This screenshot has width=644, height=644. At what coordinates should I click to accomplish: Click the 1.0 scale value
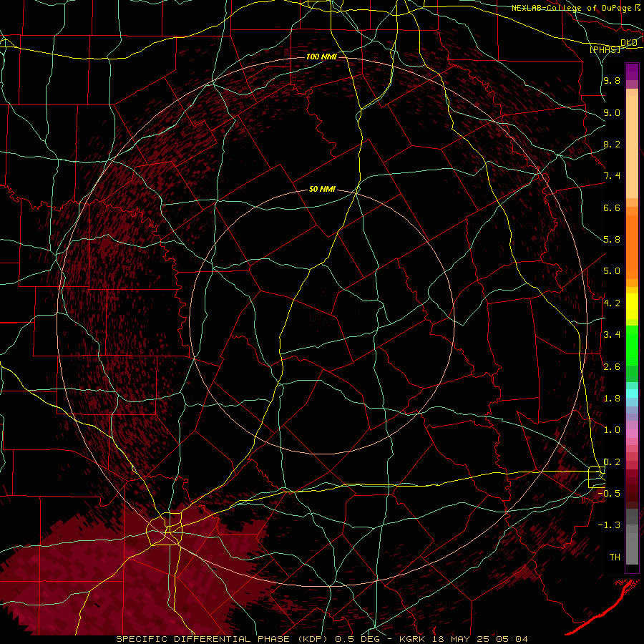[612, 430]
